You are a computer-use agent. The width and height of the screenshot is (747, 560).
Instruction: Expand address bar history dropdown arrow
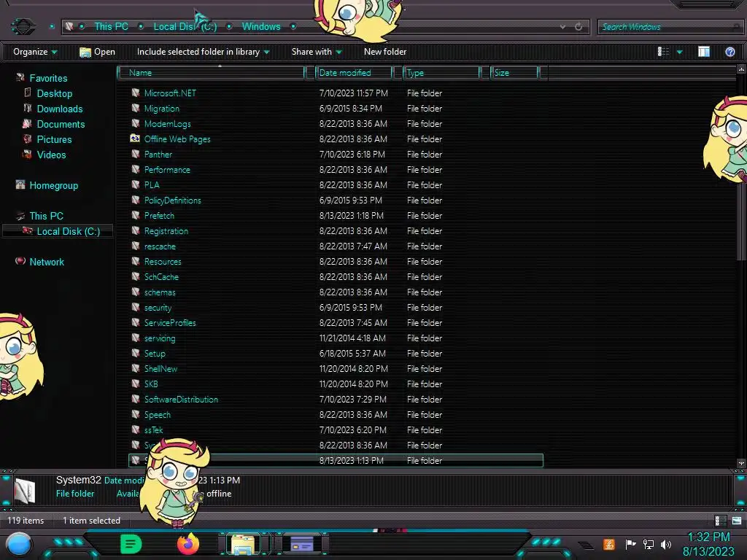click(x=563, y=27)
